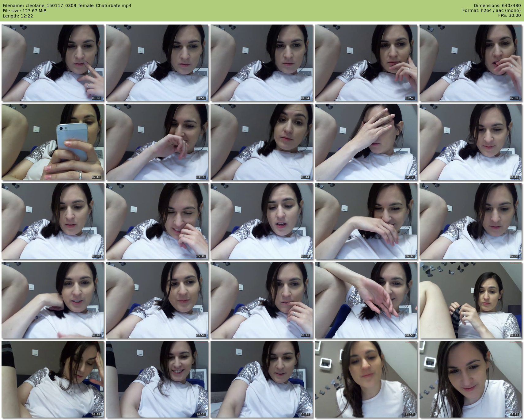Open the 04:12 thumbnail
The width and height of the screenshot is (524, 420).
tap(366, 142)
